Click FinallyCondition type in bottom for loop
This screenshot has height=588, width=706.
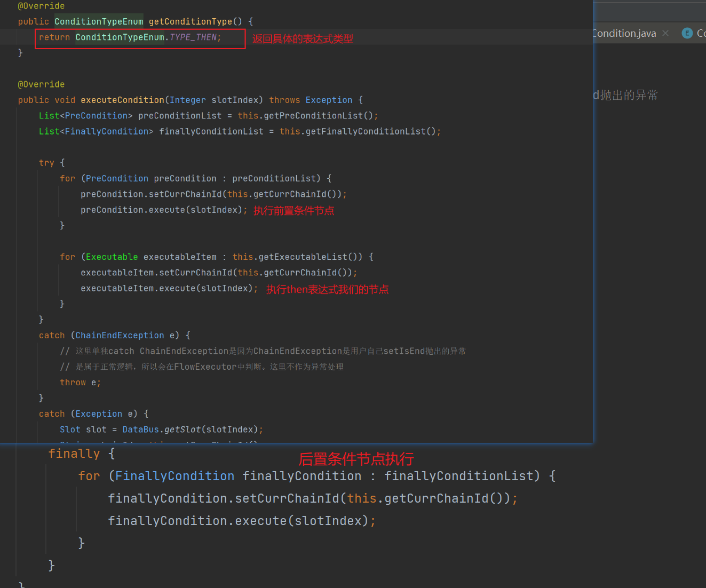pos(175,476)
